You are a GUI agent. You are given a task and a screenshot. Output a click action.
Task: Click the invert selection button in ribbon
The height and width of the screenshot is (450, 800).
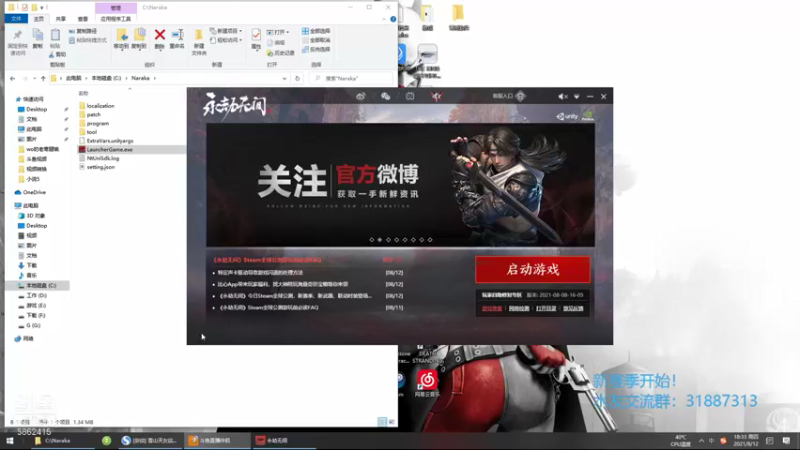316,49
